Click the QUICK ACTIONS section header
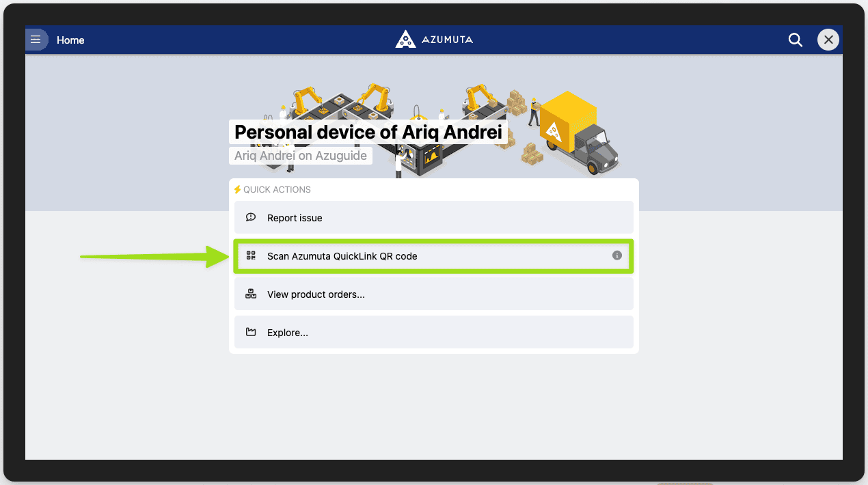Screen dimensions: 868x485 pyautogui.click(x=277, y=189)
